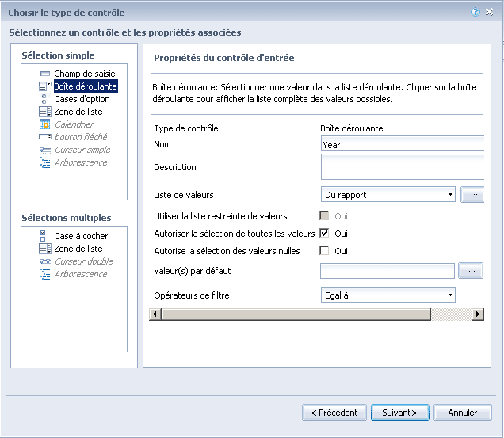Close the Choisir le type de contrôle dialog
Screen dimensions: 504x438
(x=489, y=12)
